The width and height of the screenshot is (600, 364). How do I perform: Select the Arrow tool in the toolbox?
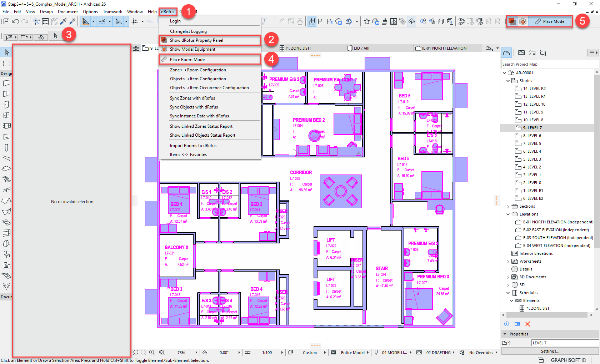point(6,52)
